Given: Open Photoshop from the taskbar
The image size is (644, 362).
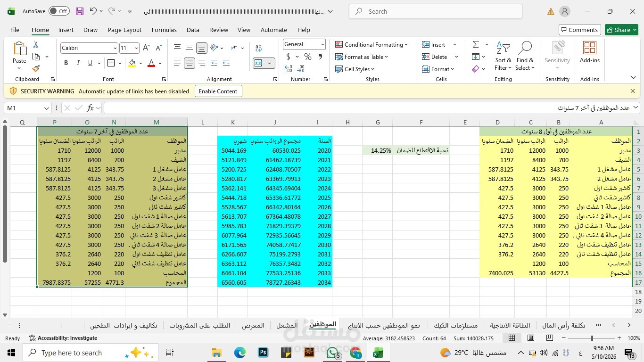Looking at the screenshot, I should pos(263,353).
